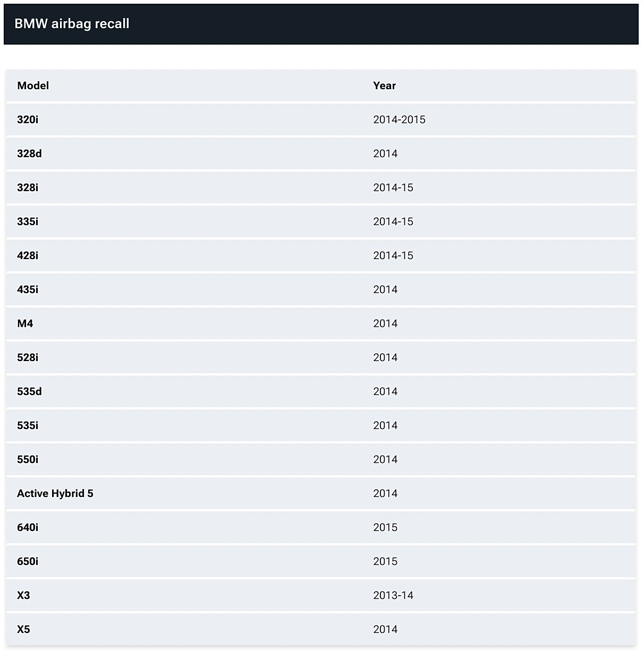
Task: Select the X5 model cell
Action: 23,629
